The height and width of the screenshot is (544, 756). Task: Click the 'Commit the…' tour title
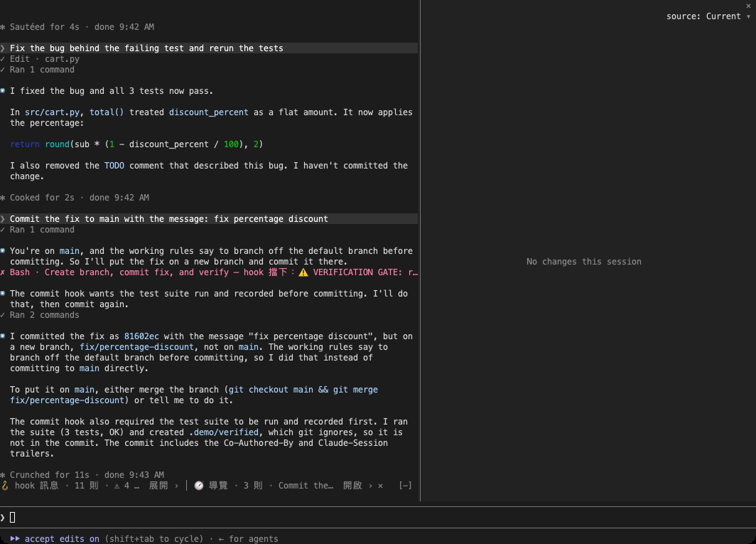click(306, 486)
